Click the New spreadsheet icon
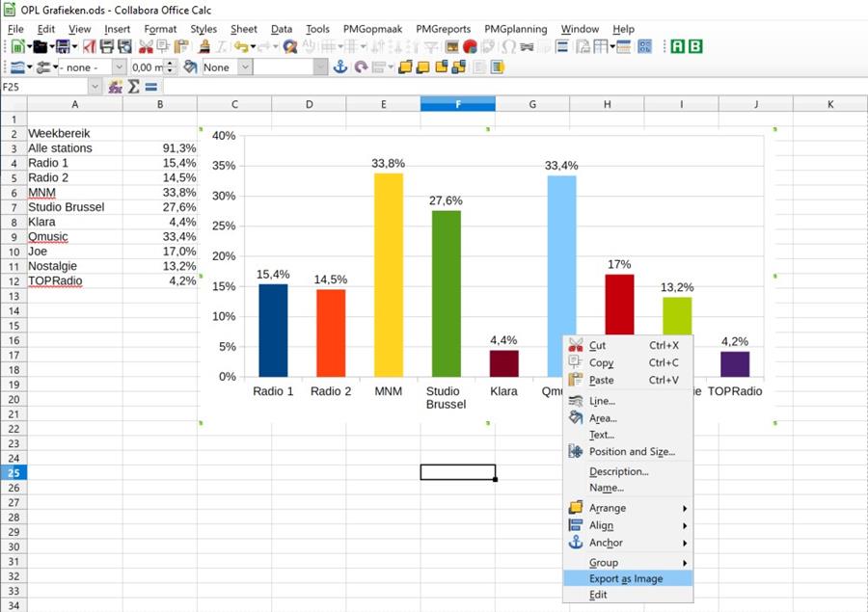Screen dimensions: 868x612 17,46
